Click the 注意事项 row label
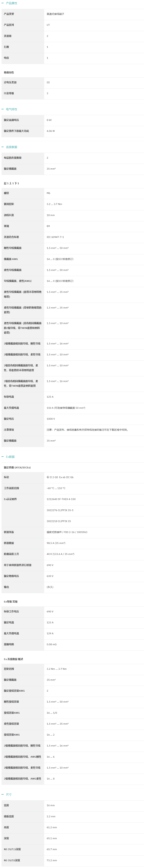This screenshot has width=145, height=868. 9,430
